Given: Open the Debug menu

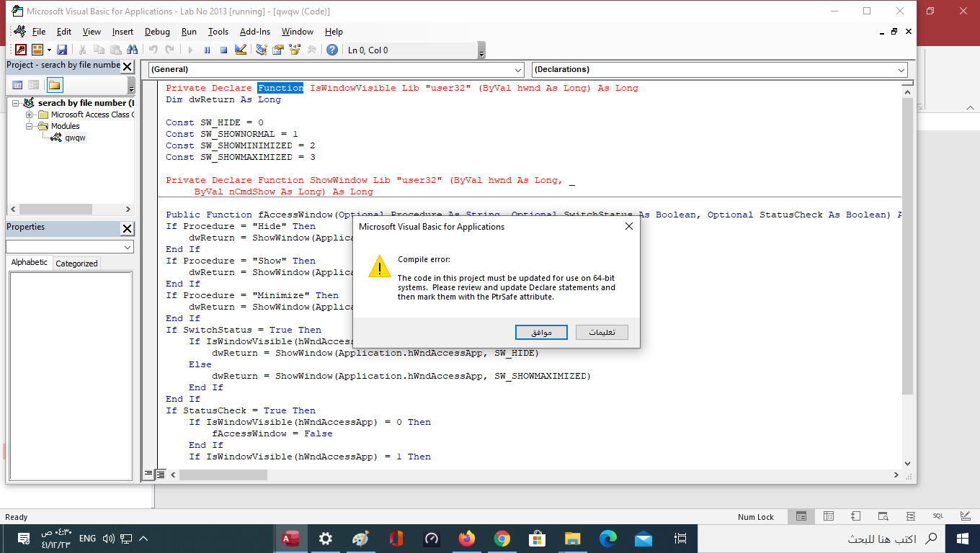Looking at the screenshot, I should pos(157,32).
